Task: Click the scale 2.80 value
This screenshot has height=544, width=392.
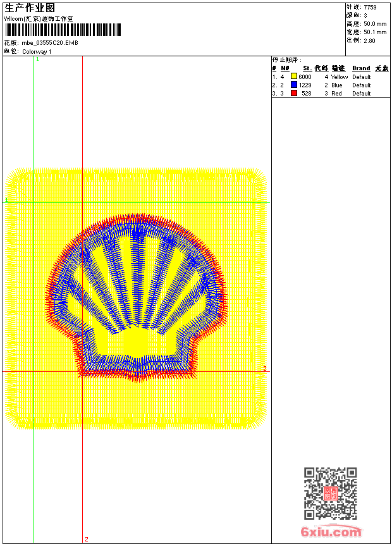Action: (369, 40)
